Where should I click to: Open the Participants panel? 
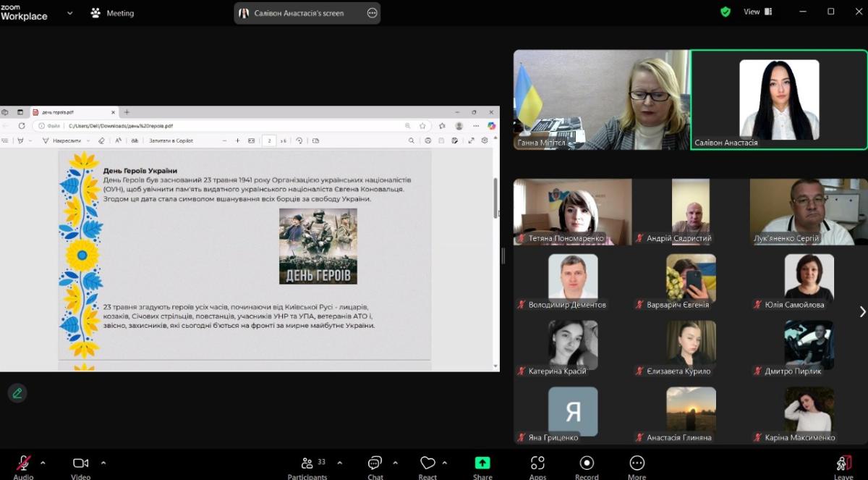pyautogui.click(x=307, y=465)
